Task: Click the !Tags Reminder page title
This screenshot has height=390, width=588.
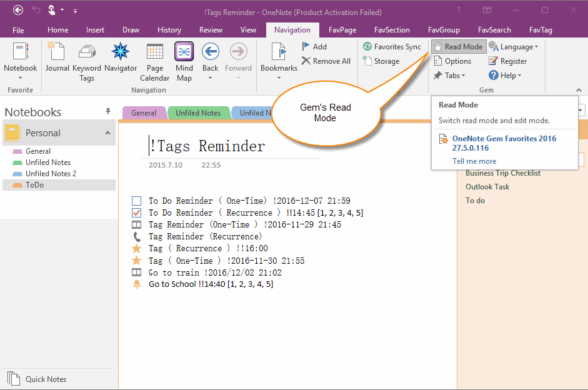Action: (x=207, y=146)
